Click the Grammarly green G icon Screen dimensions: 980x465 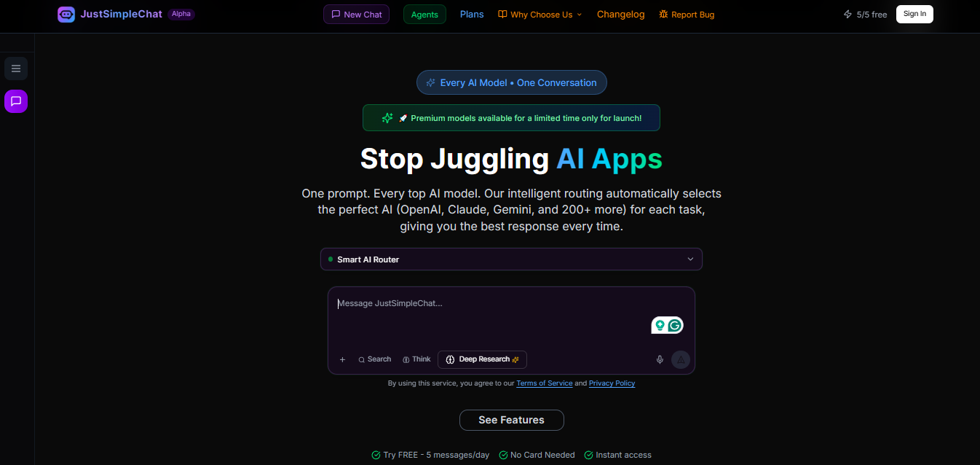click(675, 326)
